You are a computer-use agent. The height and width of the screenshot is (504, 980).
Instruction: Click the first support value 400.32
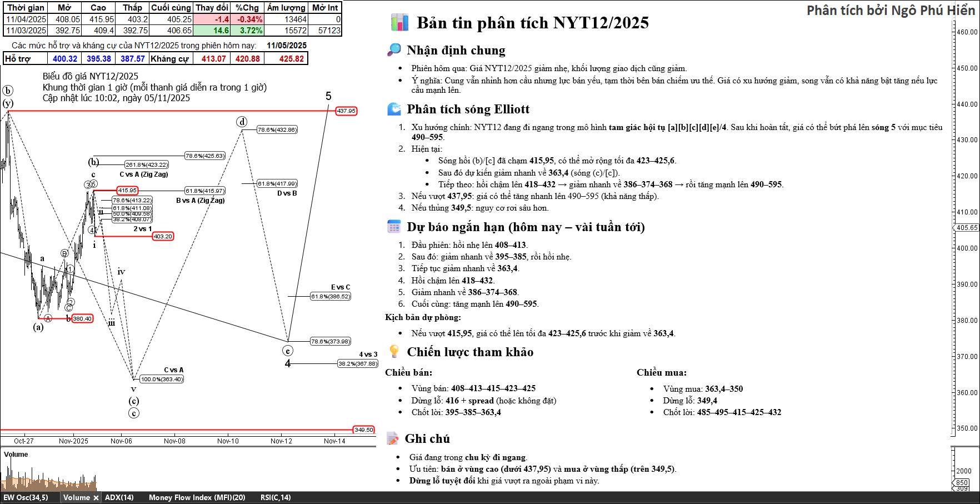point(65,59)
